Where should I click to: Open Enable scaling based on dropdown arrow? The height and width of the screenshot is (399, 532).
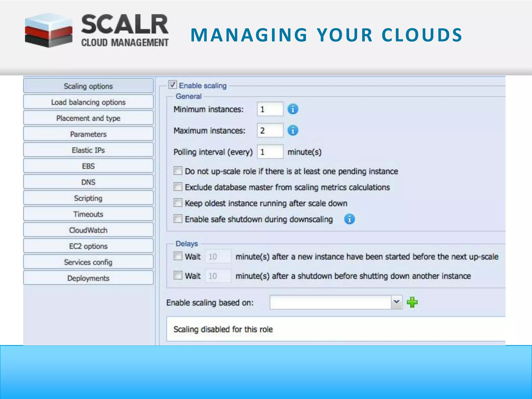coord(396,302)
